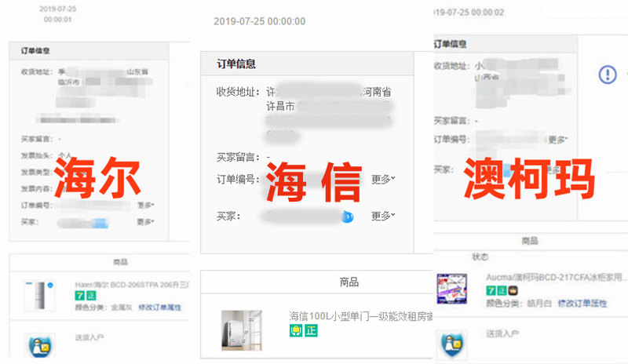Click the blue chat icon beside Hisense buyer
The width and height of the screenshot is (628, 364).
click(x=348, y=216)
